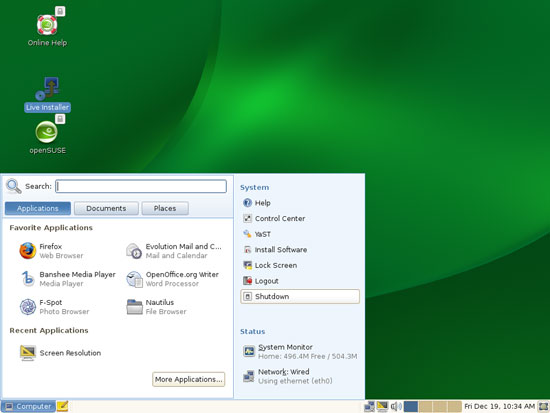Click the Live Installer desktop icon
550x413 pixels.
point(47,94)
